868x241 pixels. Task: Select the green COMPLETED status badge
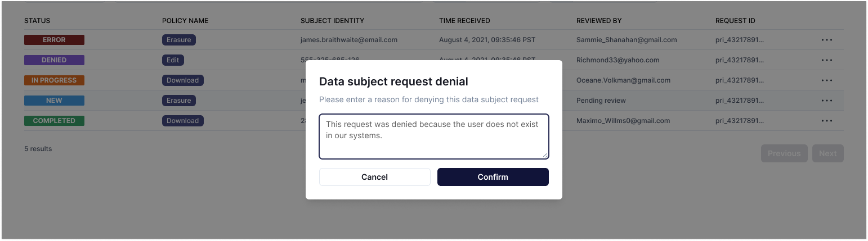coord(54,121)
